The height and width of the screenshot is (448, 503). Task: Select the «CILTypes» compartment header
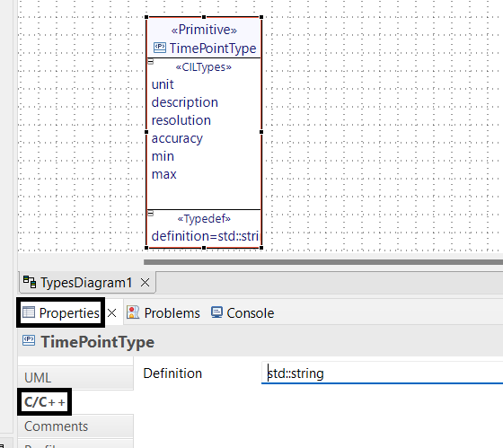204,67
